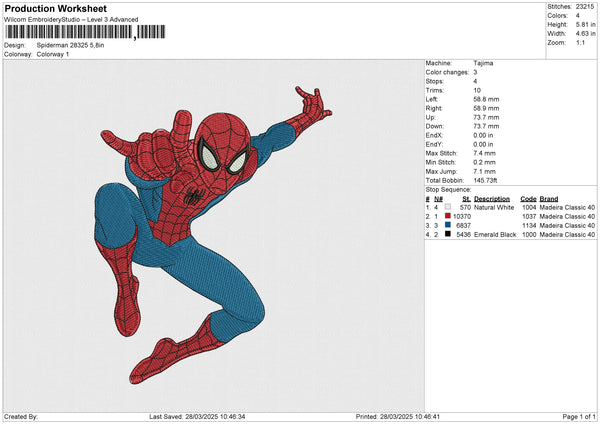Click the St. column header
Image resolution: width=600 pixels, height=424 pixels.
click(466, 198)
